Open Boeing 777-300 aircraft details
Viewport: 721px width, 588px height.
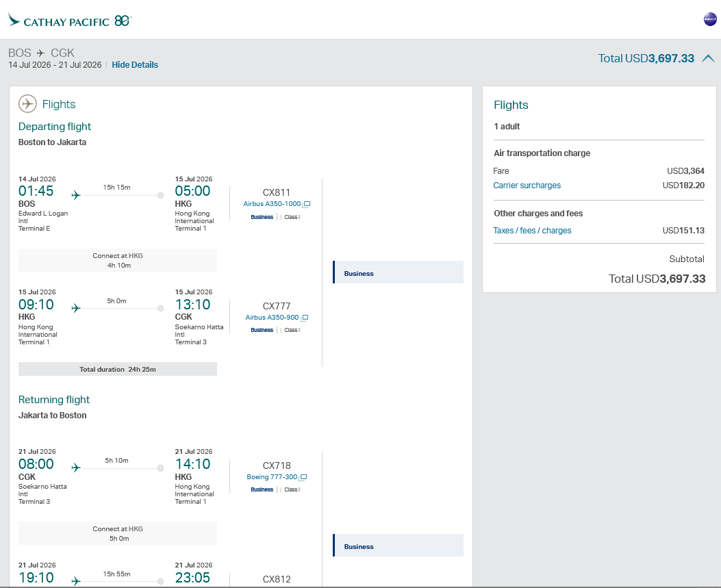point(272,476)
